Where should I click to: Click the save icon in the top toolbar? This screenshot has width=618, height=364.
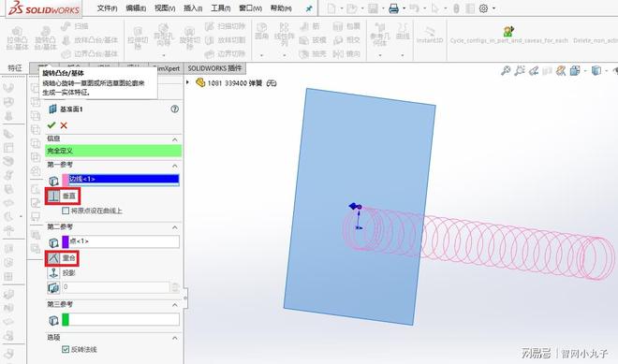[373, 8]
